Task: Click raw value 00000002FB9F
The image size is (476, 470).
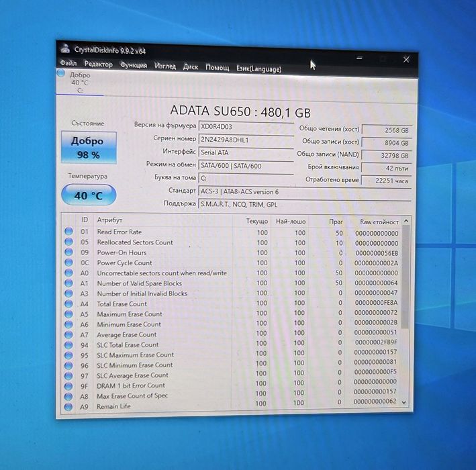Action: tap(376, 342)
